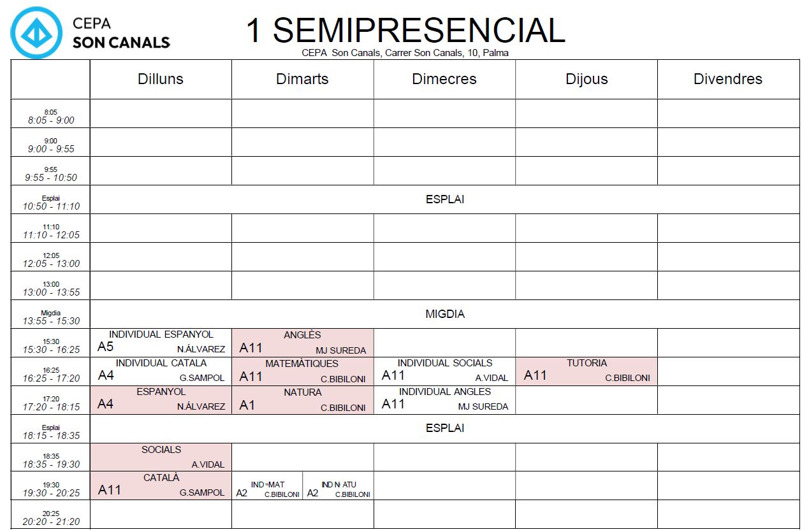Click the Dimecres column header
This screenshot has height=532, width=809.
pos(444,79)
